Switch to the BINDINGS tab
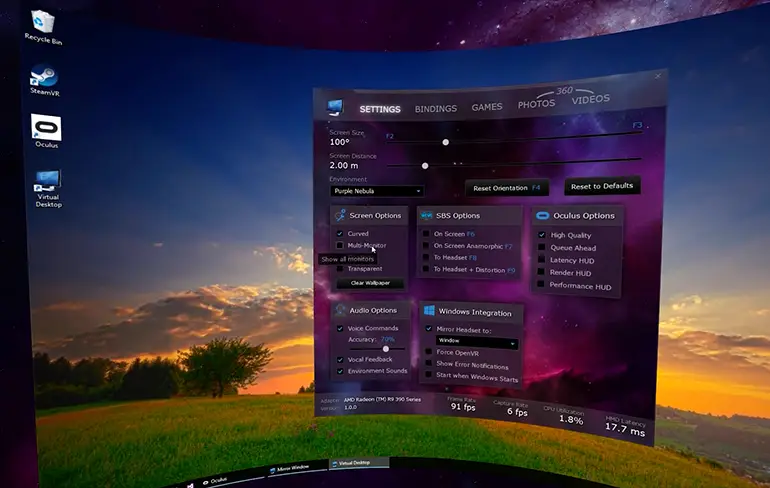 click(436, 108)
